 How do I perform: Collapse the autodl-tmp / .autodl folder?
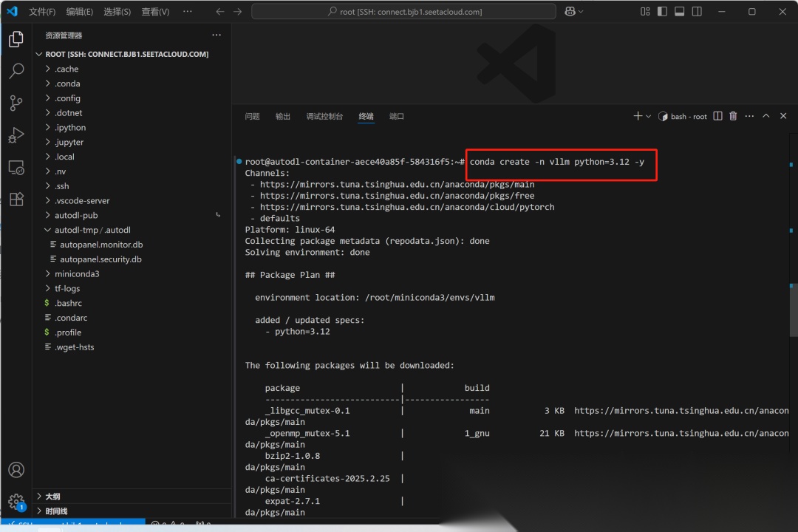[132, 230]
